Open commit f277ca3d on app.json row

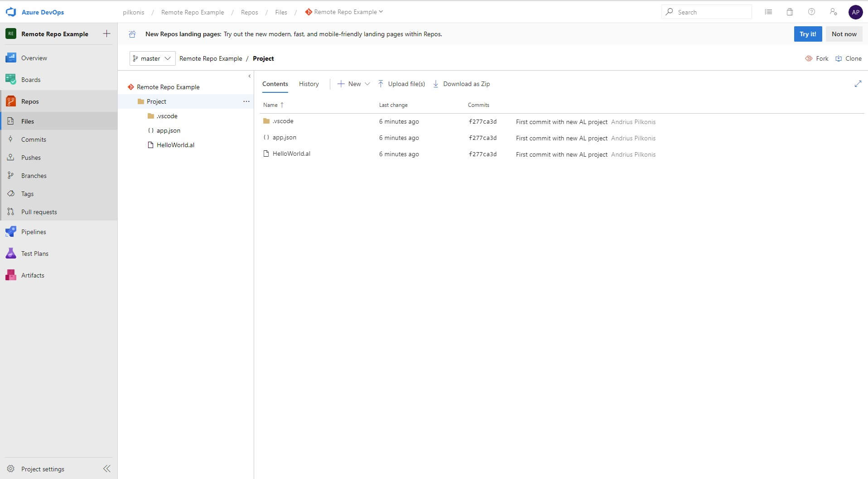(x=482, y=138)
